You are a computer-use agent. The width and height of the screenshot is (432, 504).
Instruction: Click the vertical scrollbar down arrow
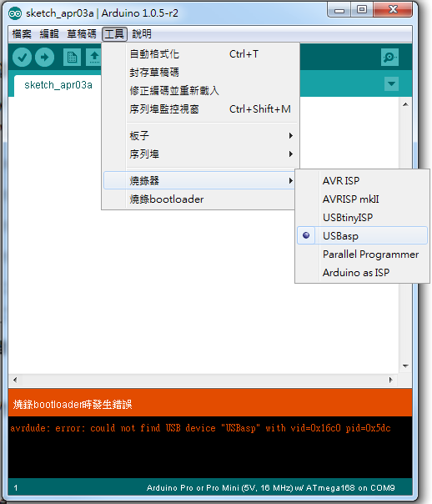click(405, 366)
